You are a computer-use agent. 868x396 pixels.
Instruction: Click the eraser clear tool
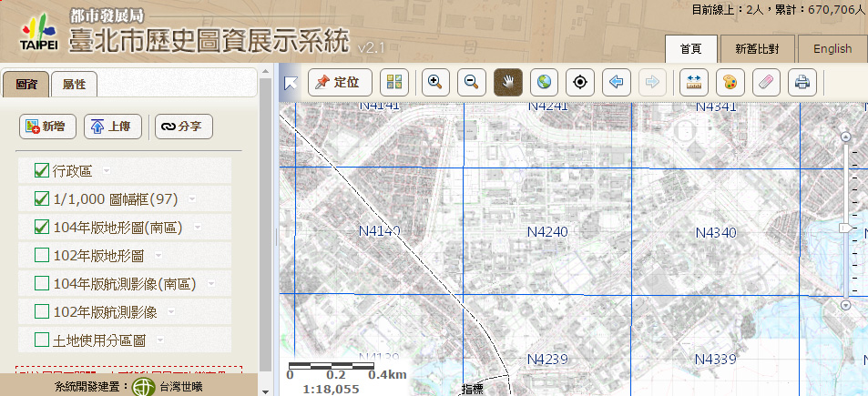(x=765, y=83)
